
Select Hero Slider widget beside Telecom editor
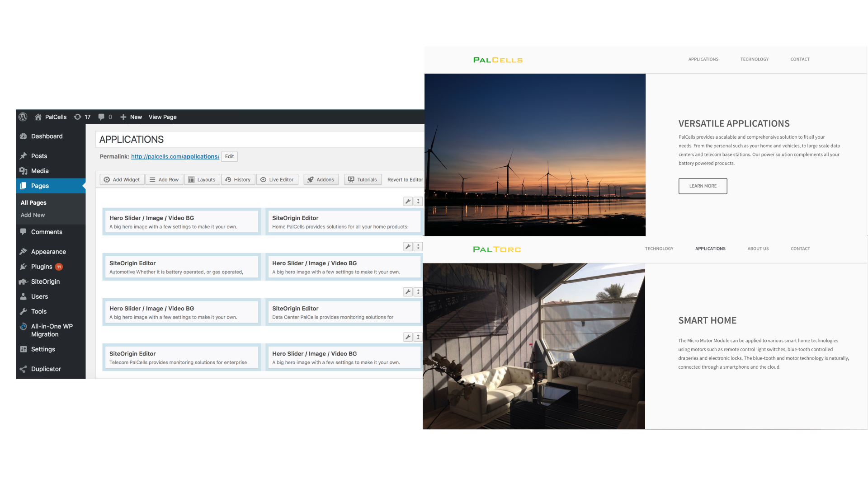tap(344, 357)
